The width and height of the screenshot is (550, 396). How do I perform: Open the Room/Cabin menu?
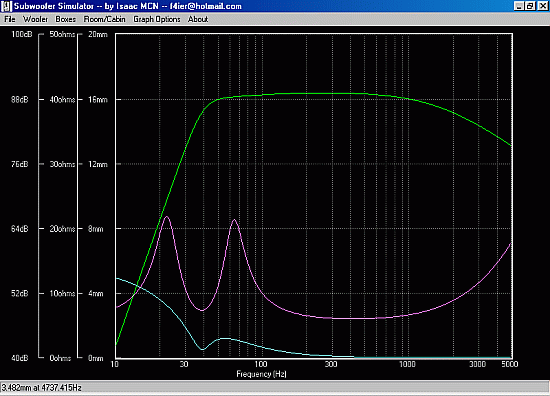click(x=104, y=19)
